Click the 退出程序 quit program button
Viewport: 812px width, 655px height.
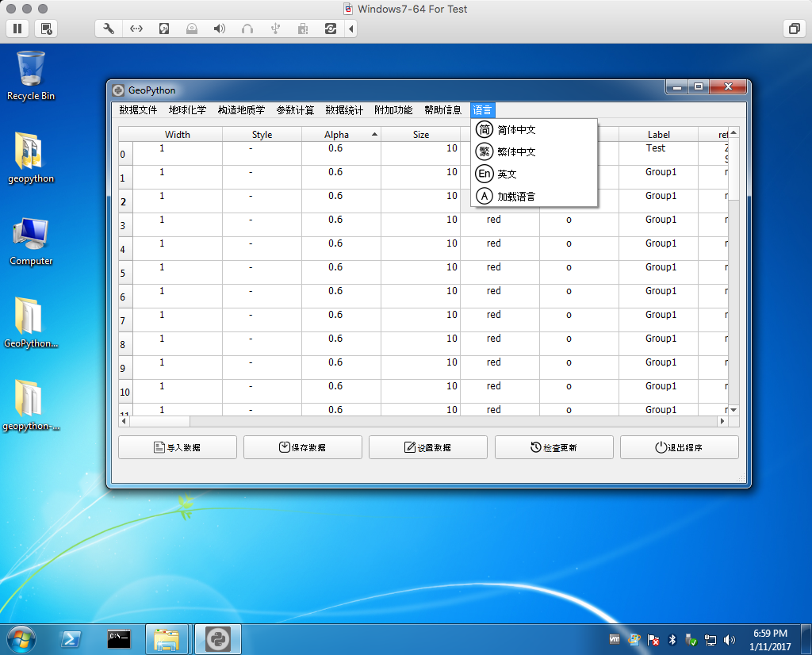coord(680,447)
